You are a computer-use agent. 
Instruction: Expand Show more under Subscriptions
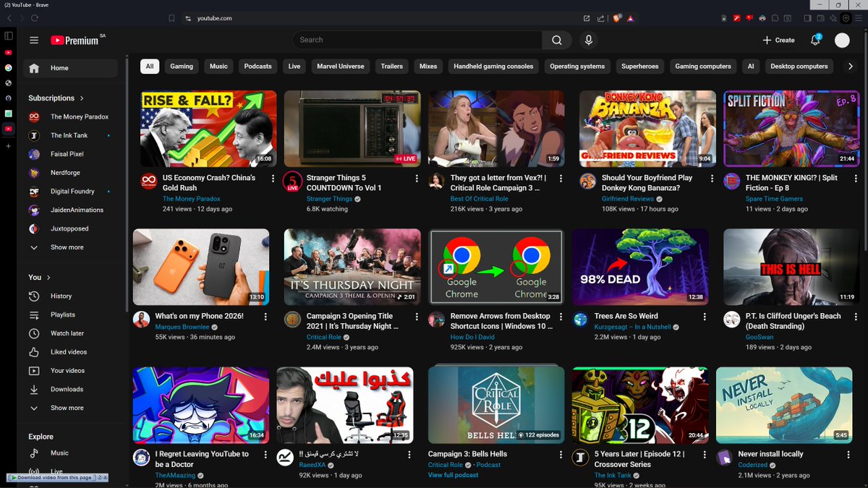71,247
